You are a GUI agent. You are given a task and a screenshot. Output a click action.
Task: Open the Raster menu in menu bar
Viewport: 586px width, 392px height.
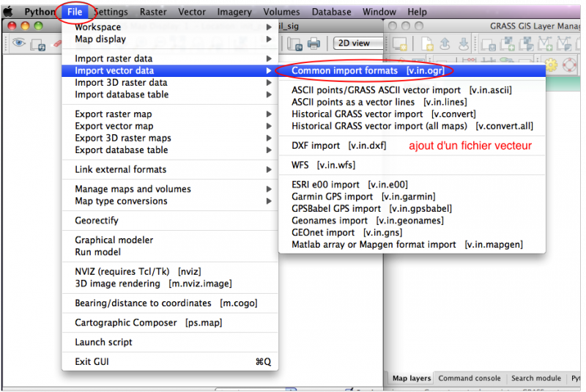click(153, 12)
